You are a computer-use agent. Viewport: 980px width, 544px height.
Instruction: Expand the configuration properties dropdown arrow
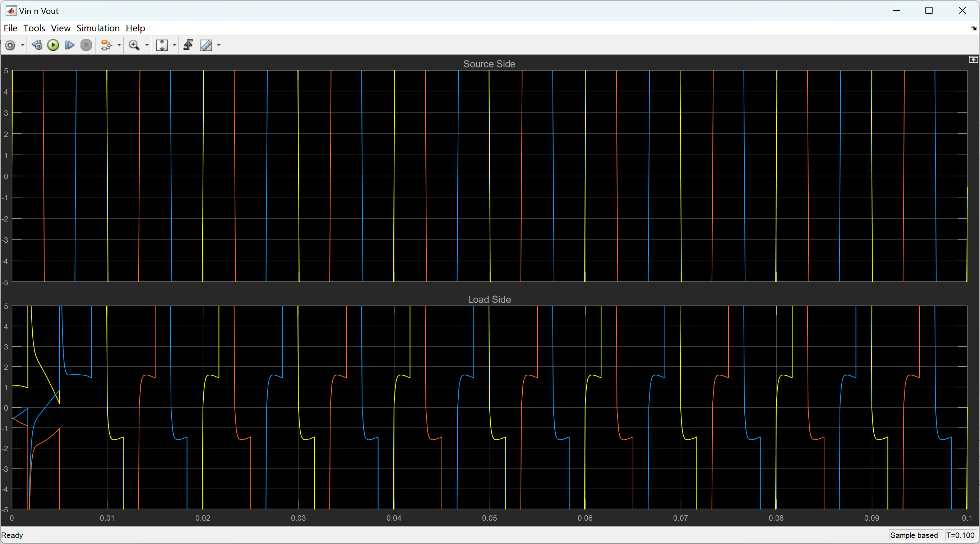tap(22, 45)
